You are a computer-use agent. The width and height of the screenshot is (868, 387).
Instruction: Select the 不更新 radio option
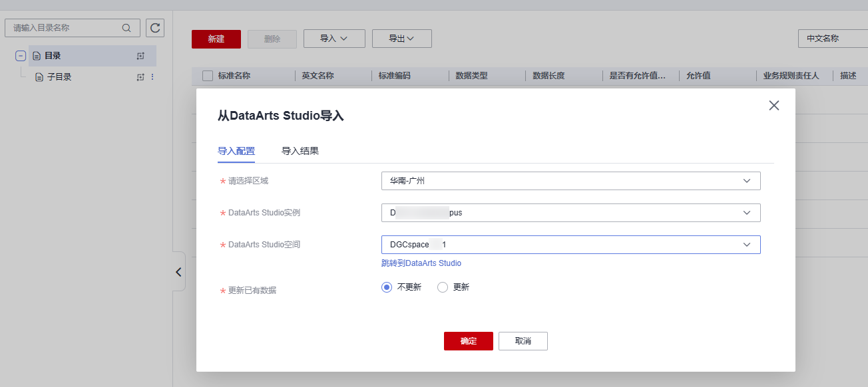[387, 287]
